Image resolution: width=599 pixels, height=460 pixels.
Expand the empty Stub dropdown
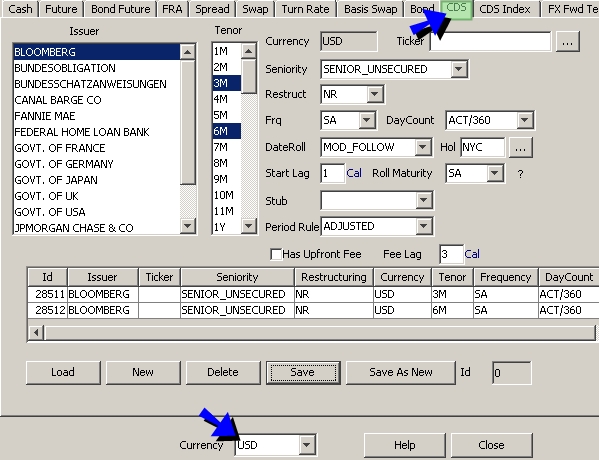click(423, 200)
